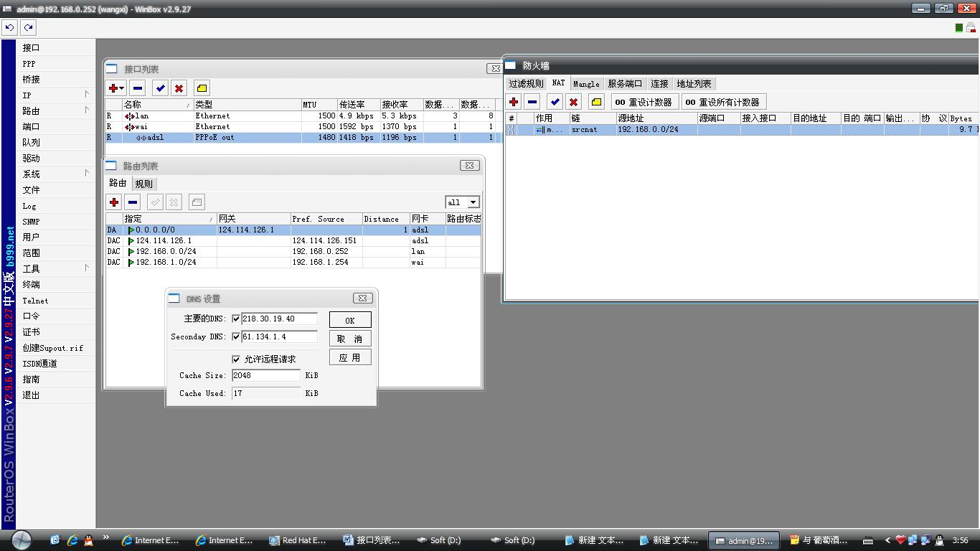Click 应用 in DNS settings dialog
This screenshot has width=980, height=551.
[350, 357]
